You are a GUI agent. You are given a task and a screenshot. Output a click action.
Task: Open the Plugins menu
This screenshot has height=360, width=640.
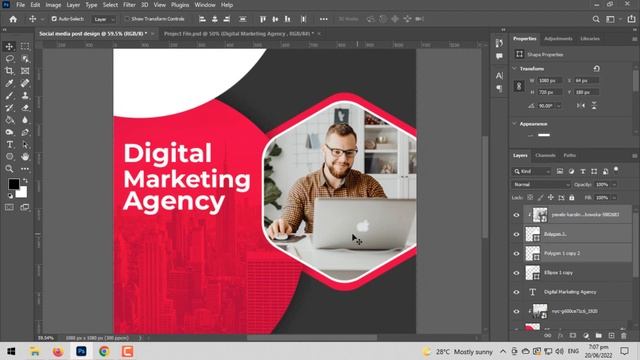coord(180,5)
